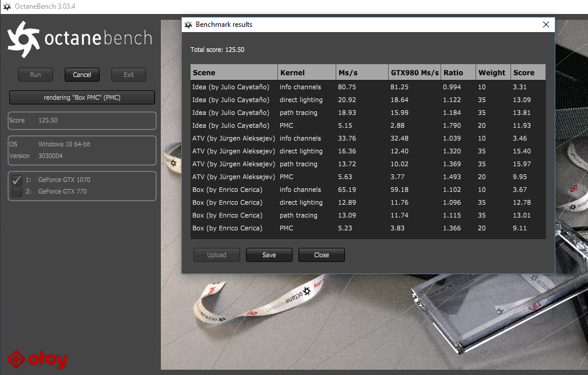
Task: Click the Exit button
Action: (129, 75)
